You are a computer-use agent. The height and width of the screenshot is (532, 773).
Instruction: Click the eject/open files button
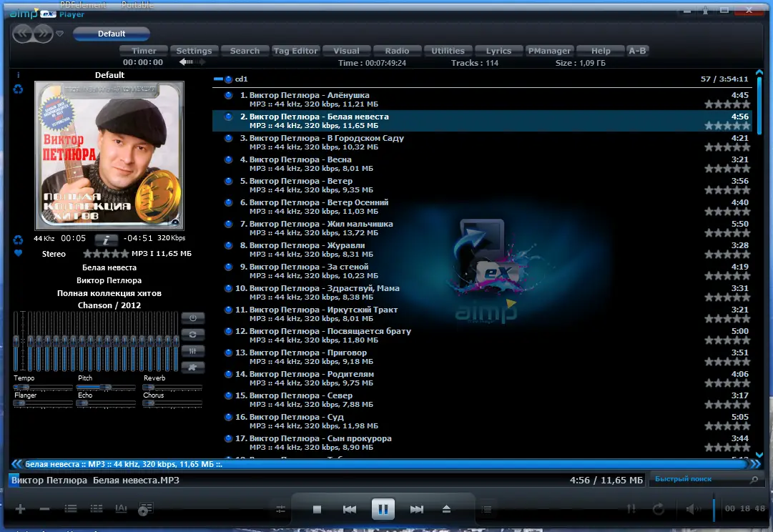pos(446,509)
